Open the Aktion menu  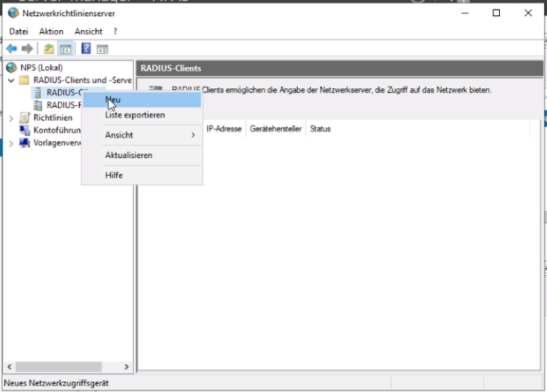[51, 32]
